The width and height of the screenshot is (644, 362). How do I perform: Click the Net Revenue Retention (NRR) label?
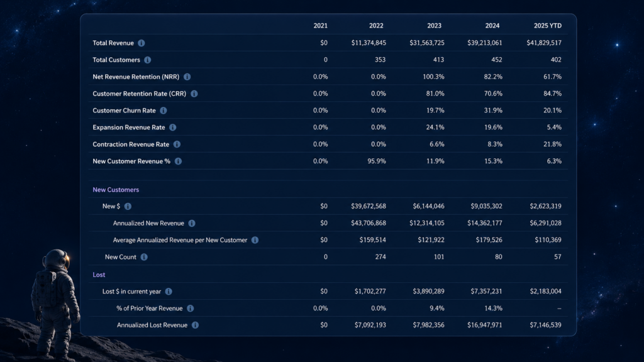[x=136, y=77]
